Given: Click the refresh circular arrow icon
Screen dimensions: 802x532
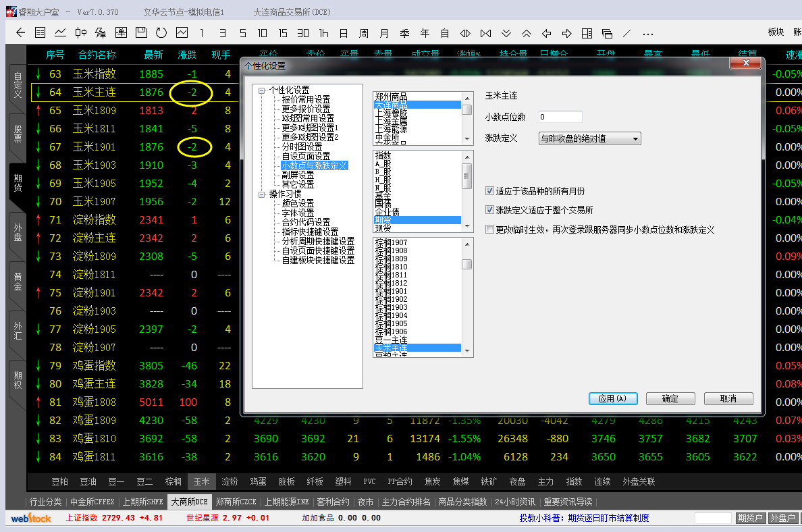Looking at the screenshot, I should click(161, 33).
